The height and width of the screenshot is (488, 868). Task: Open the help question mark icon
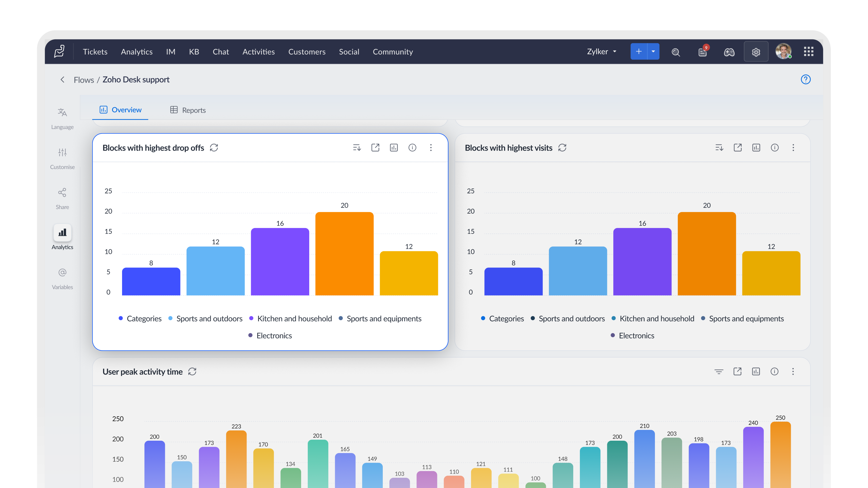click(x=805, y=80)
